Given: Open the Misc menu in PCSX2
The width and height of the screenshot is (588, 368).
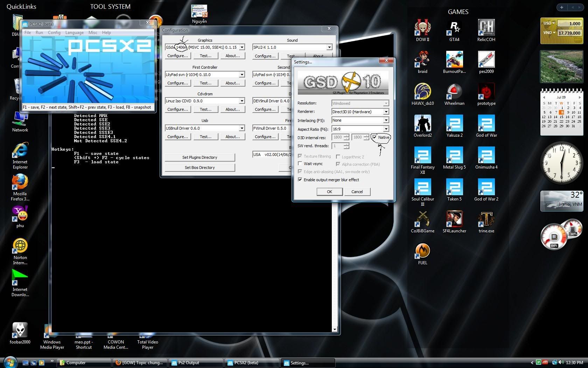Looking at the screenshot, I should [x=93, y=32].
